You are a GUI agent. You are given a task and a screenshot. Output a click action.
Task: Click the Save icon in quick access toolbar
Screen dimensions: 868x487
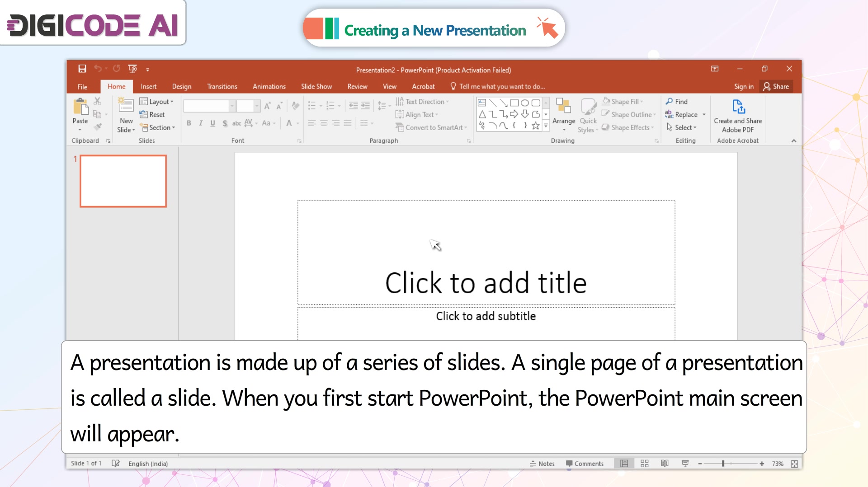tap(82, 69)
